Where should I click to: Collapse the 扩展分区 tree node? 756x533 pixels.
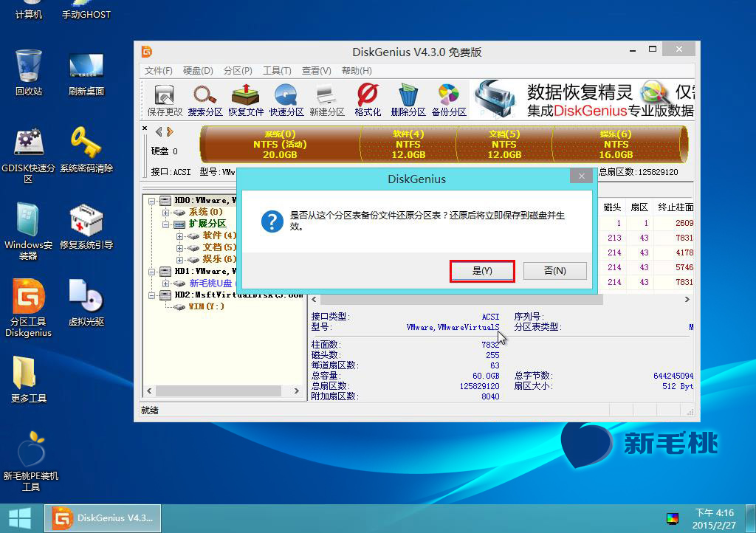(165, 224)
